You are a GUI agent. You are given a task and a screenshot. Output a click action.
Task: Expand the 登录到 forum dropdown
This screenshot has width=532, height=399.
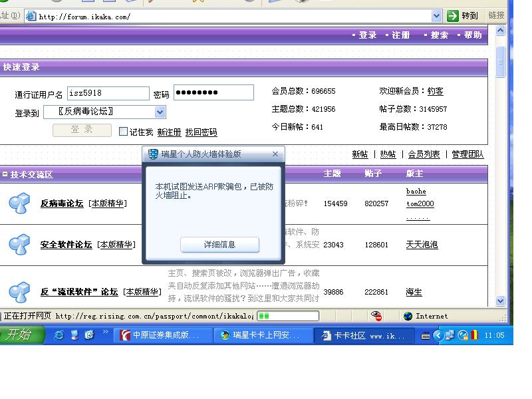160,112
